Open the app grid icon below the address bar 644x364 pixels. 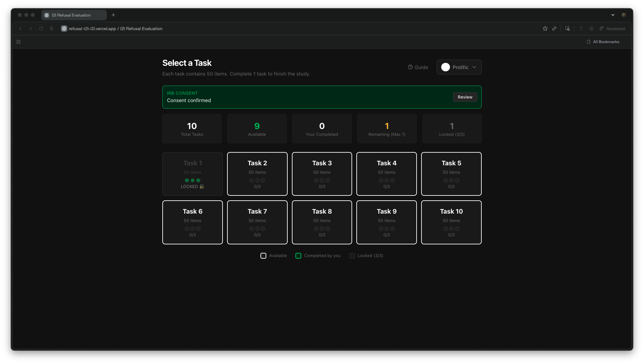(18, 41)
